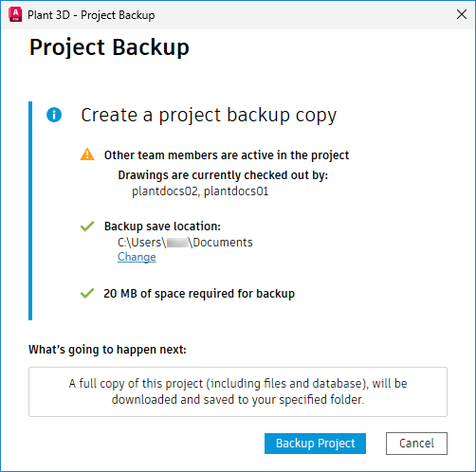
Task: Click the C:\Users Documents path text
Action: tap(185, 243)
